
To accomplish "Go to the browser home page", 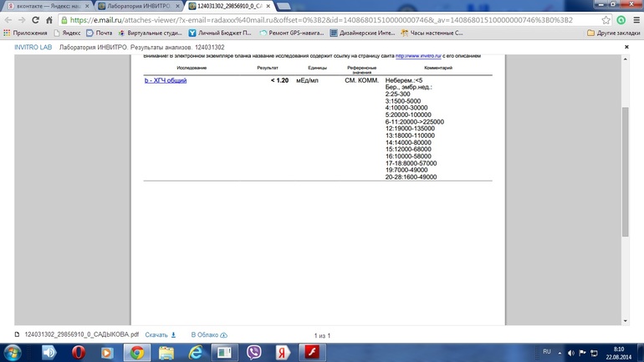I will click(x=49, y=20).
